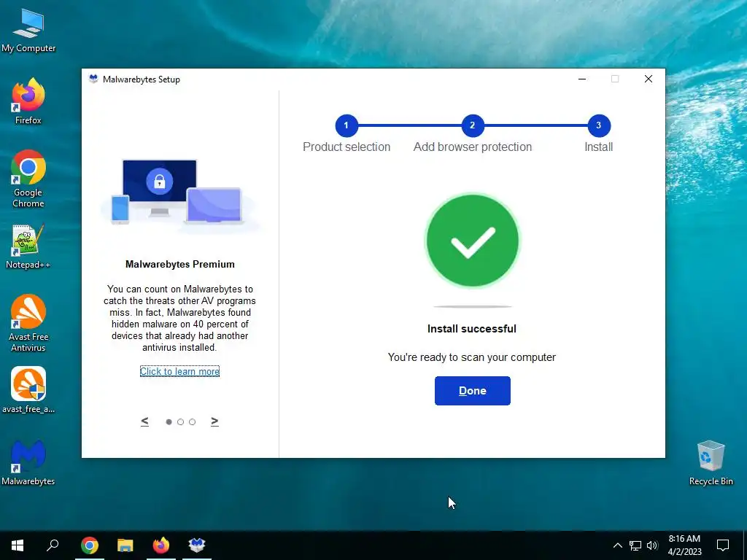Select Malwarebytes desktop shortcut
This screenshot has height=560, width=747.
click(28, 463)
